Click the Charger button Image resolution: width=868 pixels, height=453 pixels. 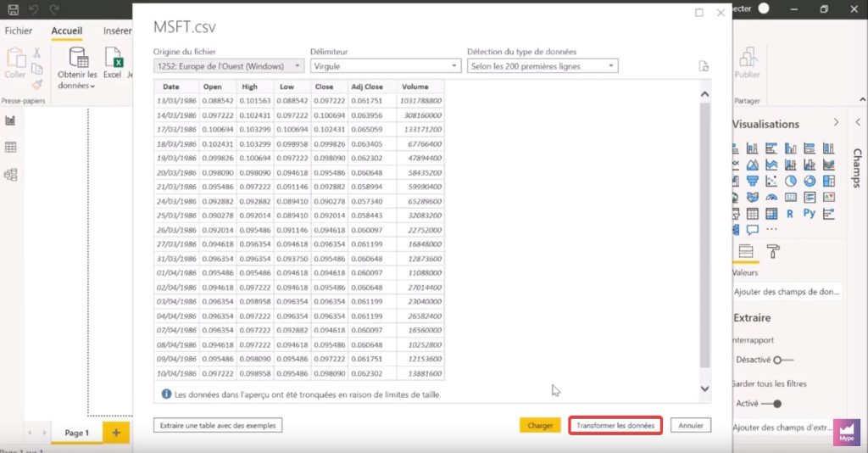pyautogui.click(x=540, y=425)
